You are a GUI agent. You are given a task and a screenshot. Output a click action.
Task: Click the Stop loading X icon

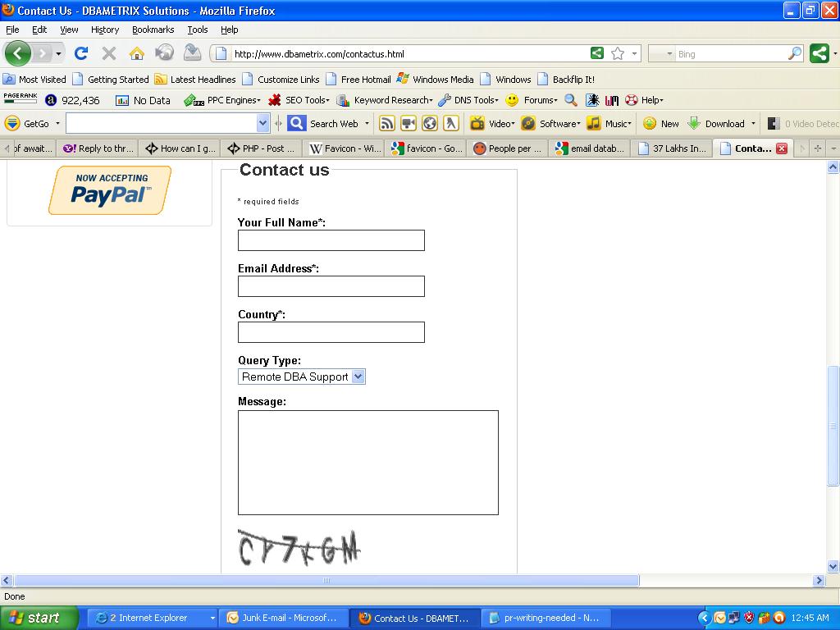[x=109, y=53]
